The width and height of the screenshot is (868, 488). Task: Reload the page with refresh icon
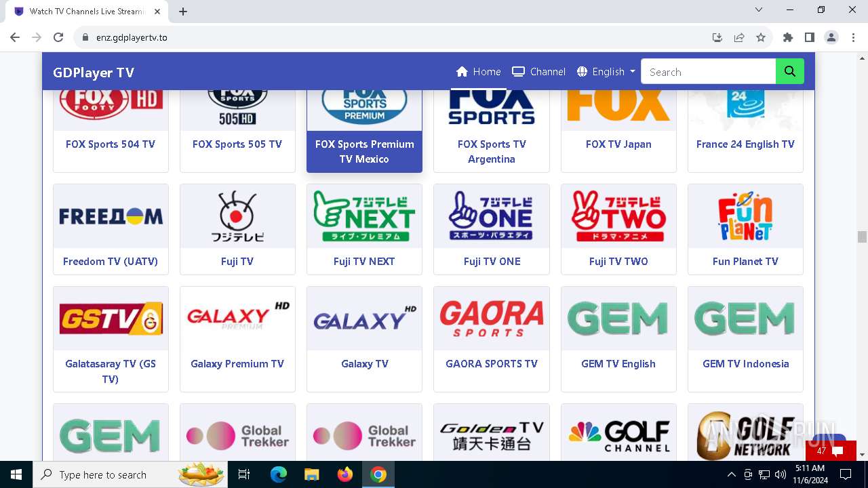click(x=58, y=37)
